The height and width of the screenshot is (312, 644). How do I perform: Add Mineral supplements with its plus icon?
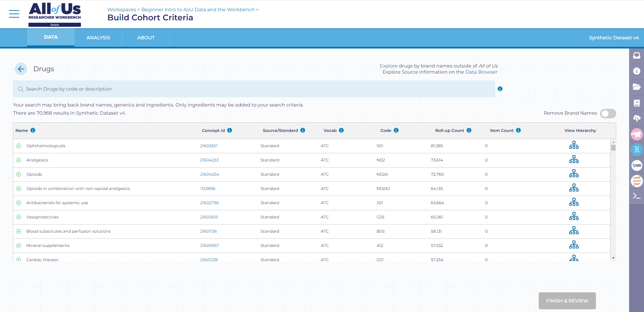[19, 246]
